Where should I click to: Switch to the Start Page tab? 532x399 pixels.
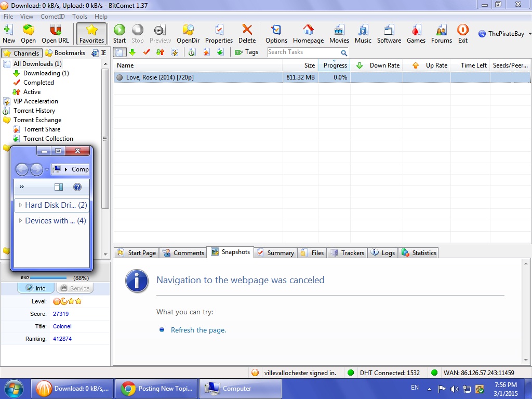(137, 253)
